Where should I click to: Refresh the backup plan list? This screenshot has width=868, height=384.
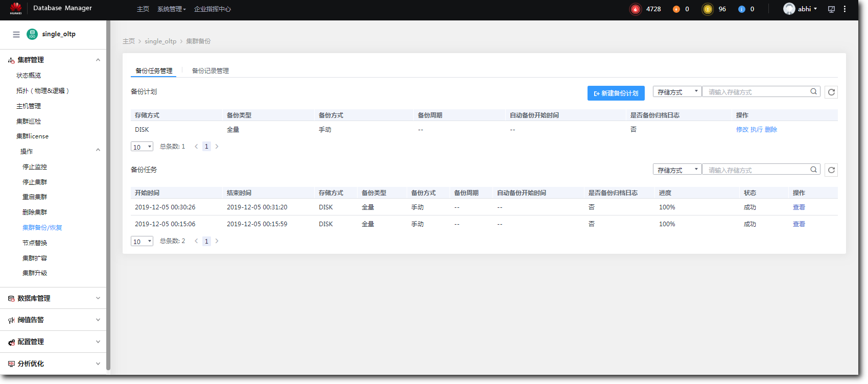[831, 92]
